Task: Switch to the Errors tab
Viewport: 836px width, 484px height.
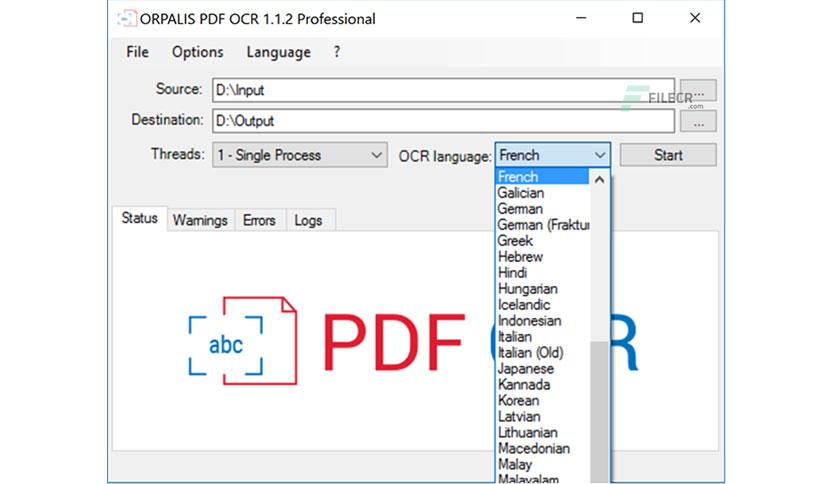Action: (259, 220)
